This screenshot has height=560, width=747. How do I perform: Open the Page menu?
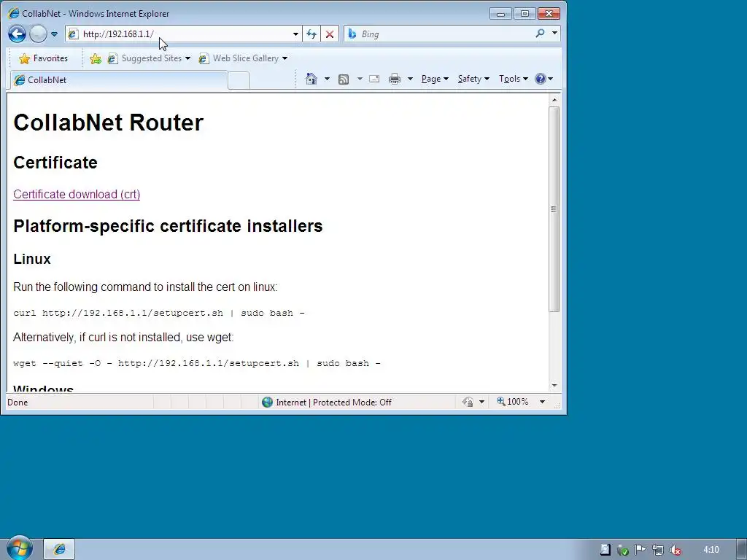[x=435, y=79]
